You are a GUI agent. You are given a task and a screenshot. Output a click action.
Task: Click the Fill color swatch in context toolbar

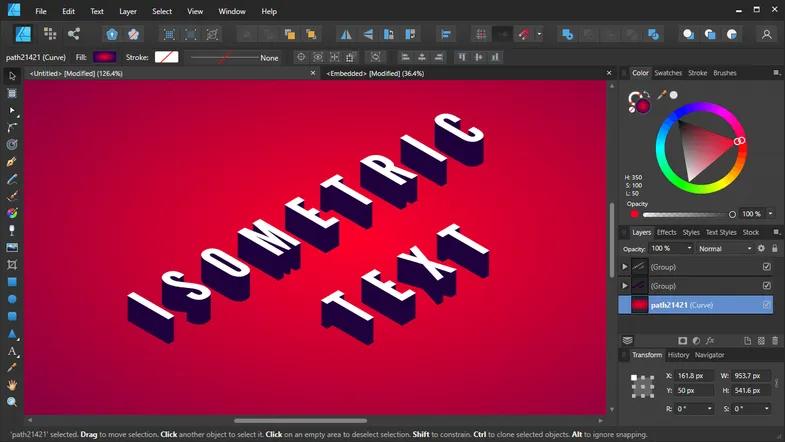pyautogui.click(x=105, y=57)
